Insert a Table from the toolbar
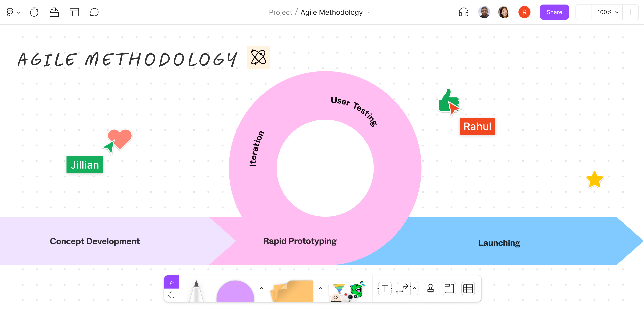The height and width of the screenshot is (322, 644). coord(468,288)
